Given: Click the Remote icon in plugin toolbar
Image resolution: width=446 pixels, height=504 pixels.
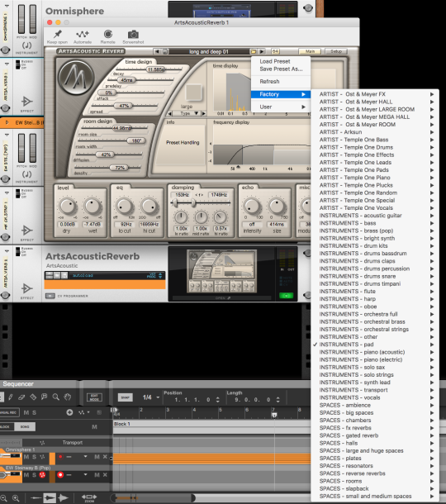Looking at the screenshot, I should (108, 34).
